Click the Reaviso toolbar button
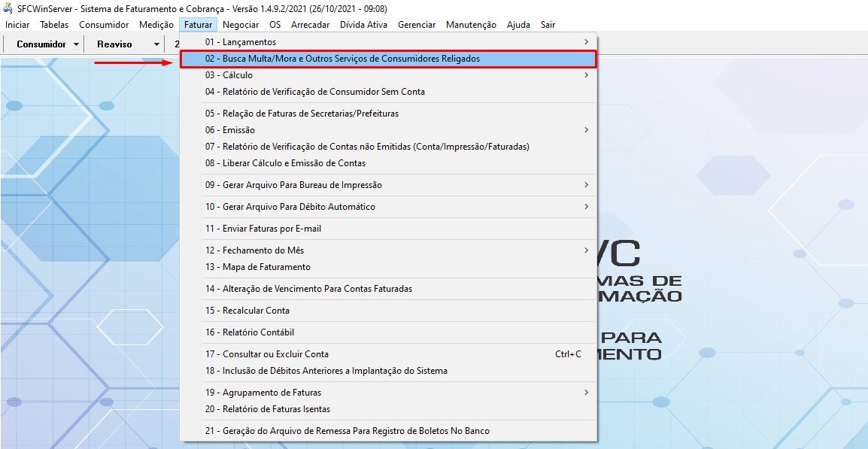 (114, 44)
